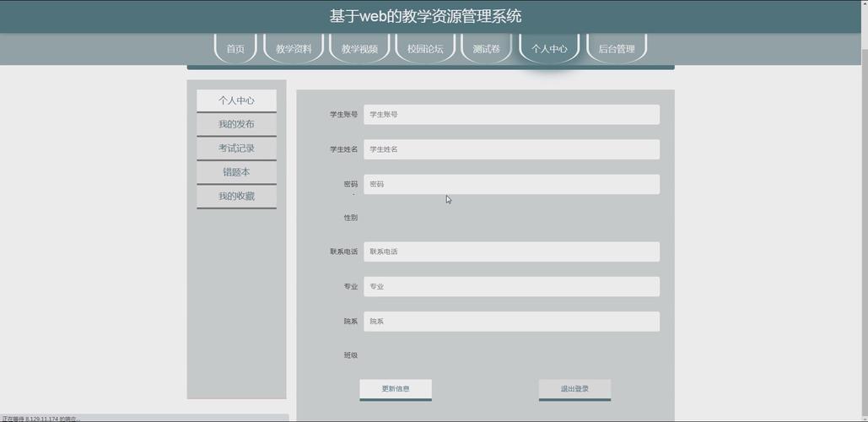The image size is (868, 422).
Task: Open the 教学视频 navigation tab
Action: 359,49
